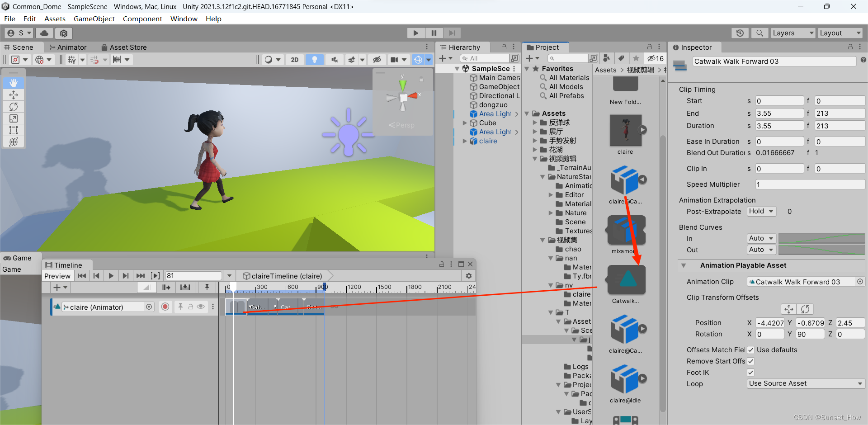Toggle scene lighting with the lightbulb icon
The width and height of the screenshot is (868, 425).
click(x=315, y=59)
